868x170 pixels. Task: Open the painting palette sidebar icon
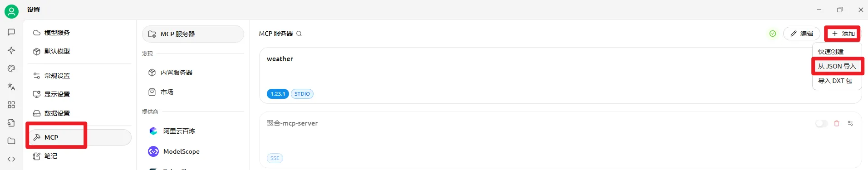tap(11, 68)
